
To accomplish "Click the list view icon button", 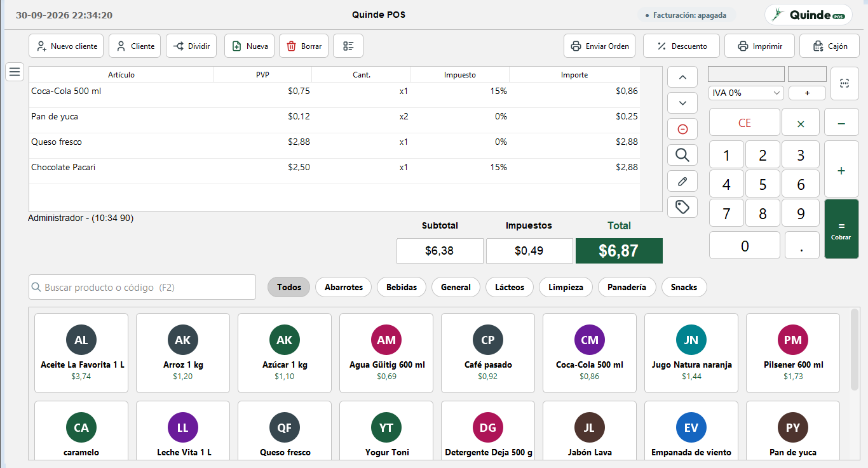I will click(348, 46).
